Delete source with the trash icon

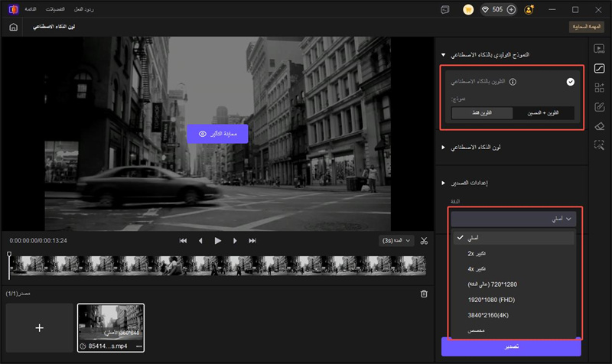point(425,294)
